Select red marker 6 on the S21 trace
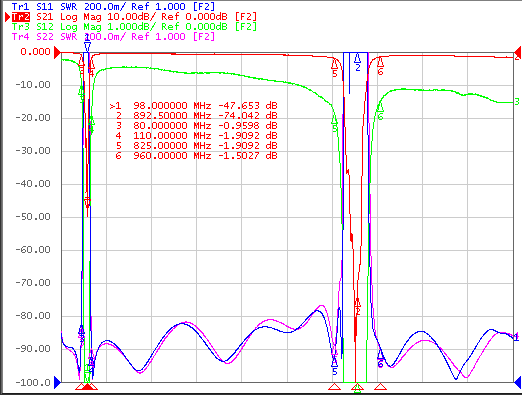 pyautogui.click(x=380, y=66)
